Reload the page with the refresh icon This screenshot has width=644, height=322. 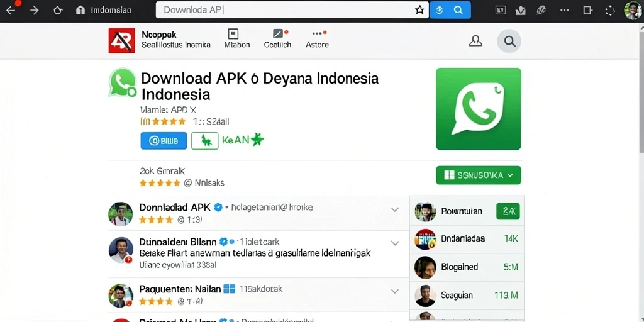coord(58,10)
